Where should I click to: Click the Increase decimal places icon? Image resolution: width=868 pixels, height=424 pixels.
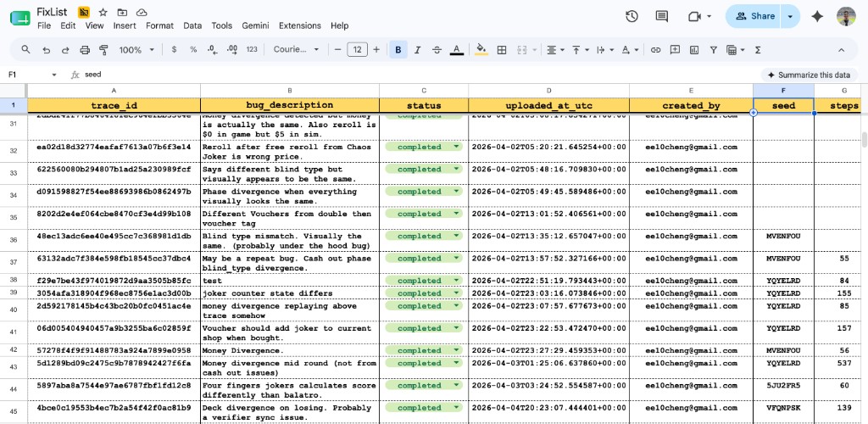(x=232, y=50)
